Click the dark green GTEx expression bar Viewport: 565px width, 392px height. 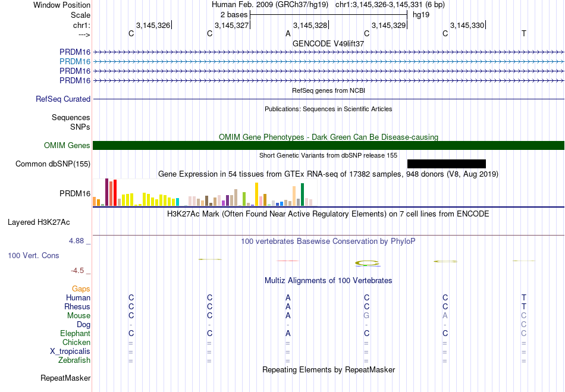click(302, 195)
